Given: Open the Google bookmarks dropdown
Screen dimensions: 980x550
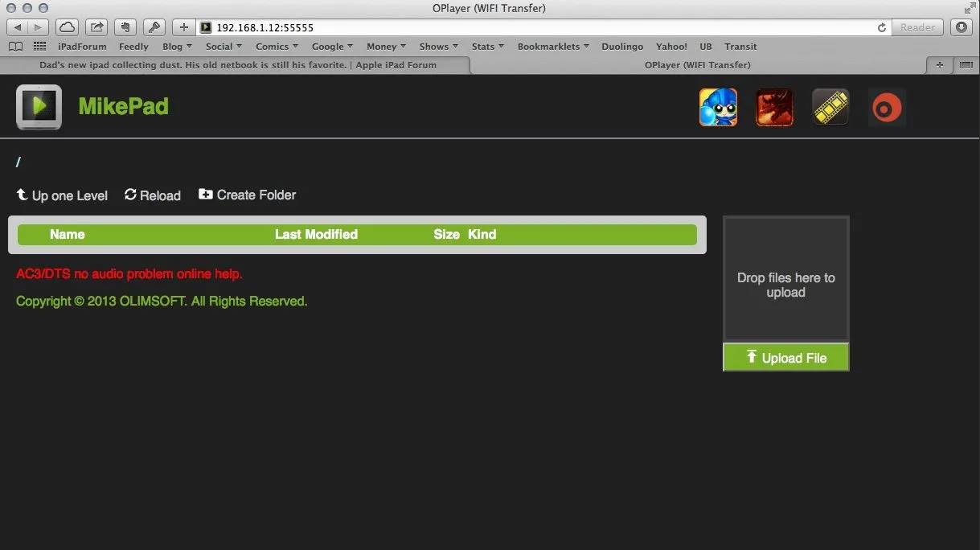Looking at the screenshot, I should 332,47.
